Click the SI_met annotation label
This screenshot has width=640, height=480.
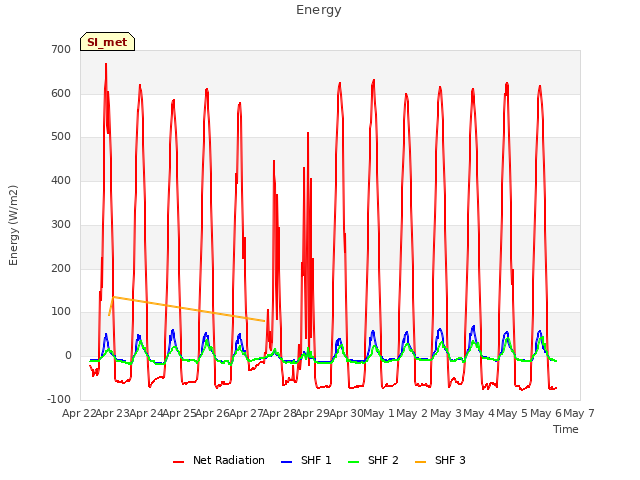click(x=107, y=42)
